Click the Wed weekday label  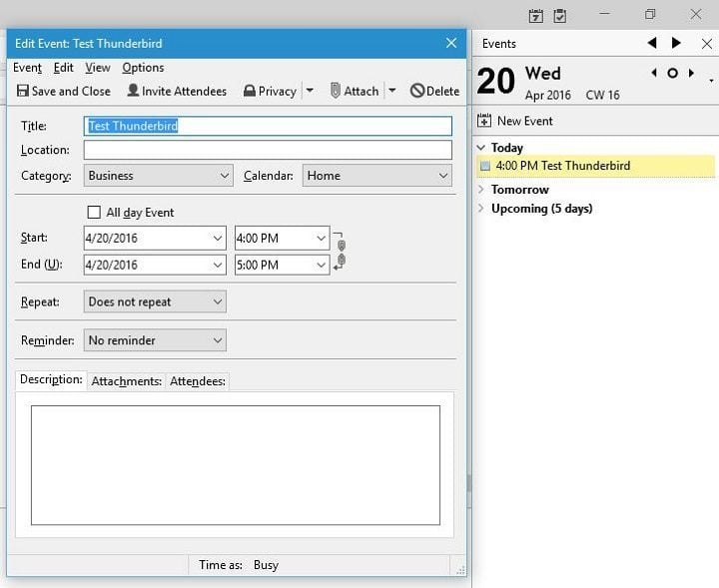(x=543, y=73)
